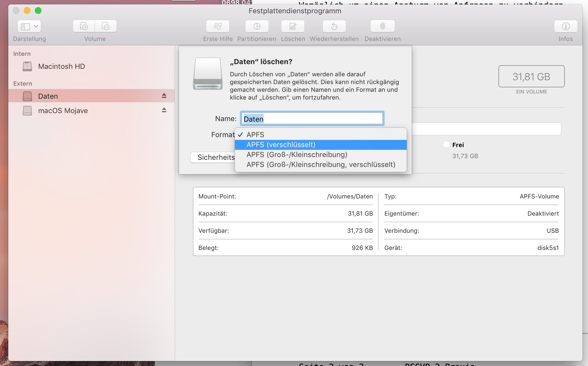The height and width of the screenshot is (366, 588).
Task: Select APFS (Groß-/Kleinschreibung, verschlüsselt)
Action: pos(321,164)
